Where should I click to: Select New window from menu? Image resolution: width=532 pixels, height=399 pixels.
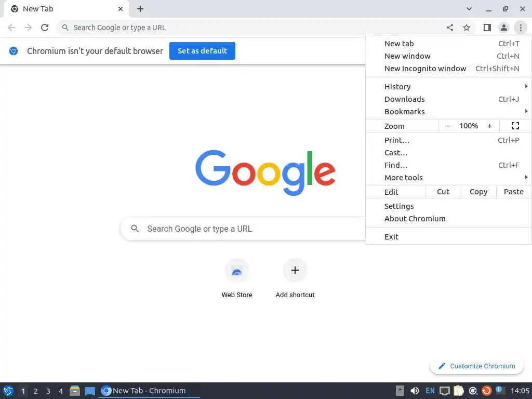[448, 56]
